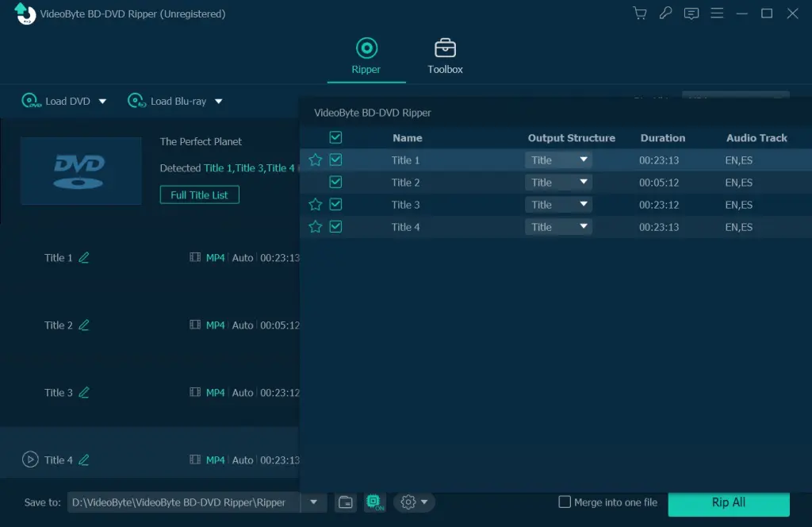
Task: Toggle the select-all checkbox in header
Action: 335,137
